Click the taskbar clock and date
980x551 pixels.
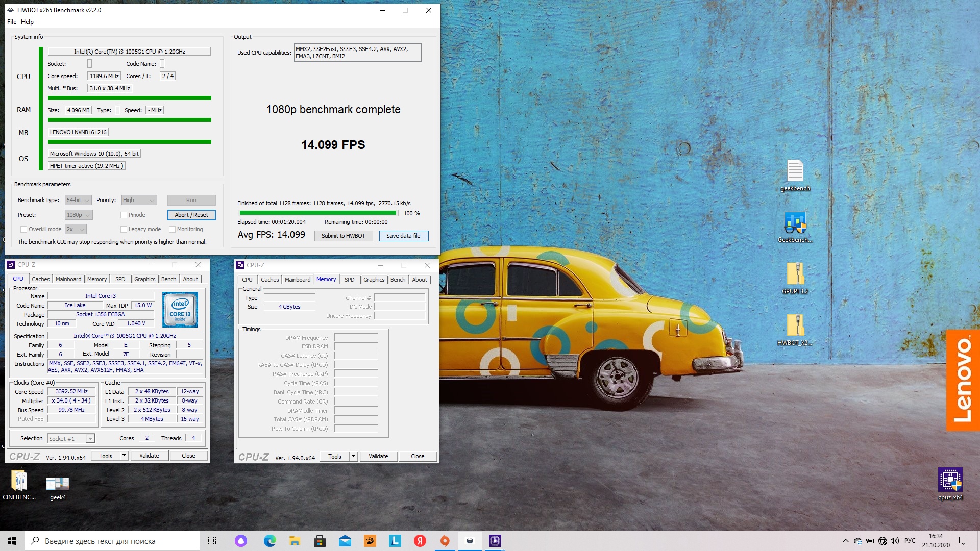point(936,541)
